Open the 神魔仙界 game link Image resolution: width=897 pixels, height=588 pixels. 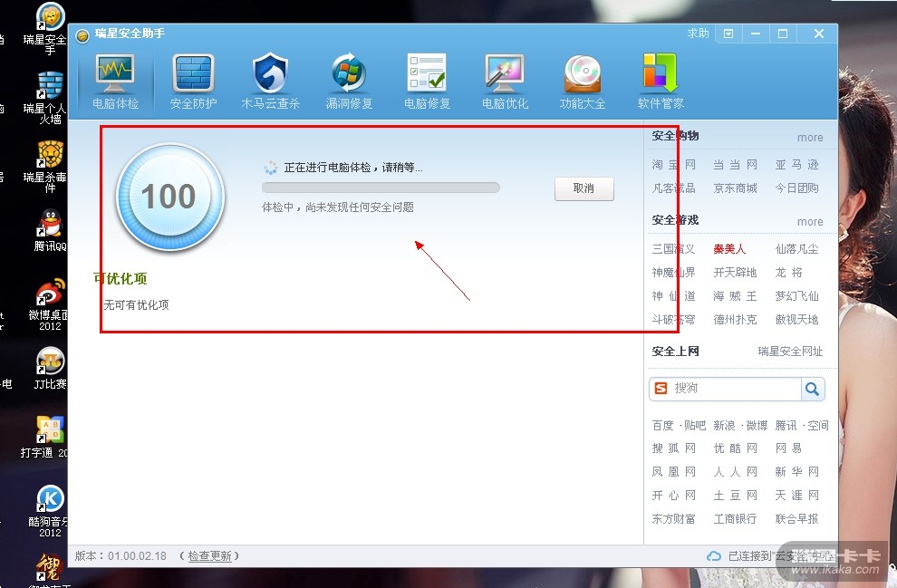tap(674, 273)
